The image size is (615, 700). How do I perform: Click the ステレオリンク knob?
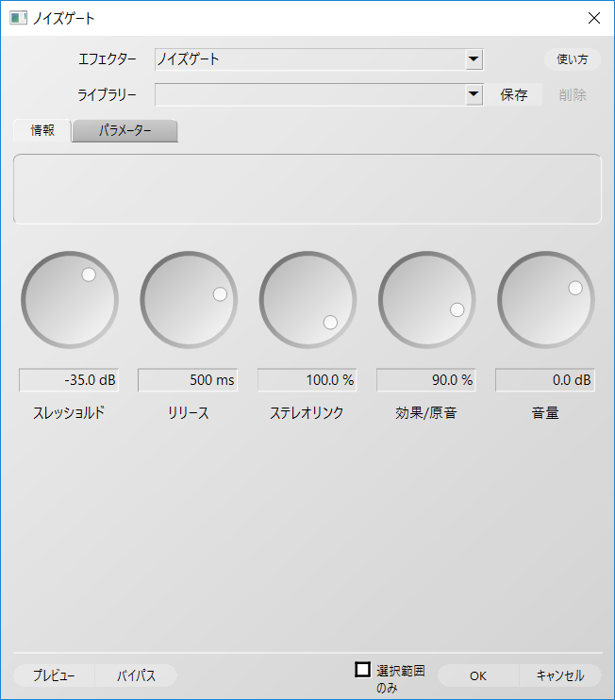(307, 300)
